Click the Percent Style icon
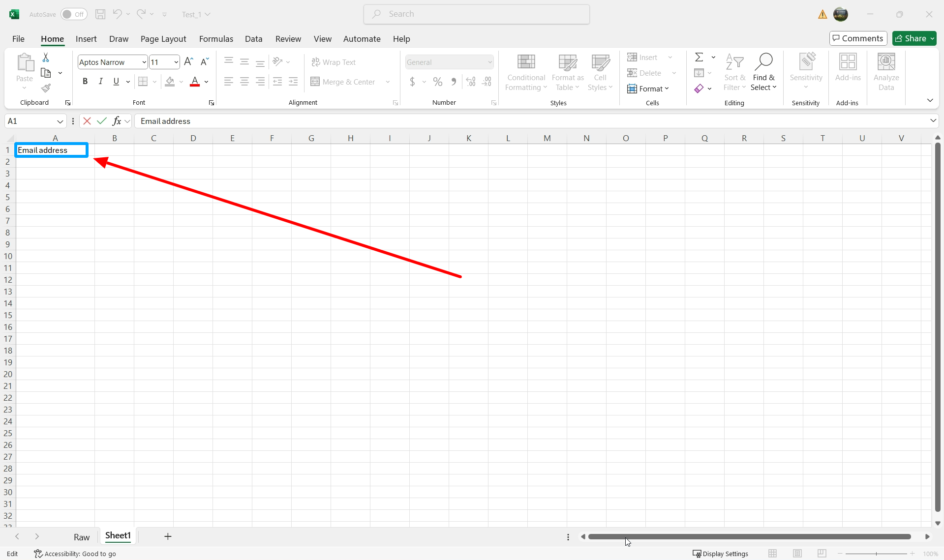 point(437,82)
